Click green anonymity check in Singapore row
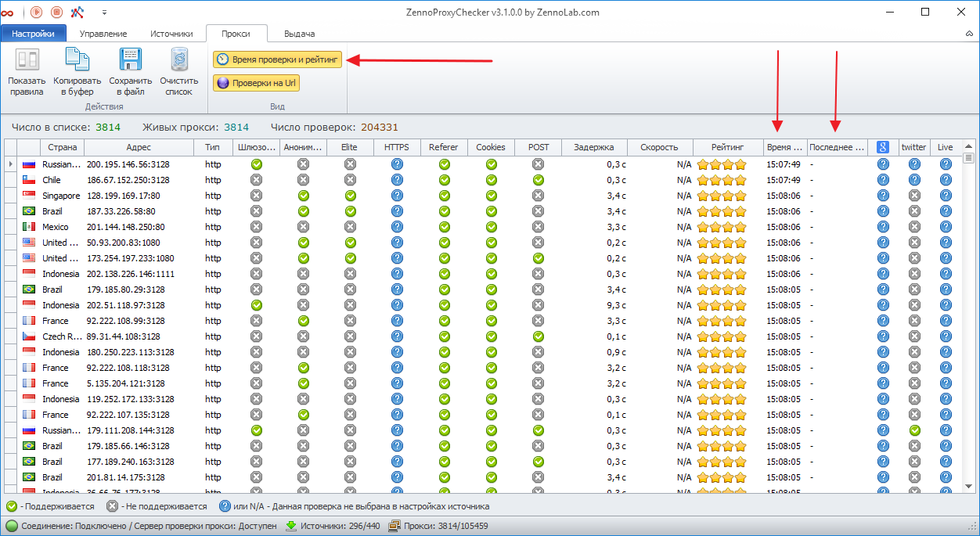This screenshot has height=536, width=980. (303, 196)
